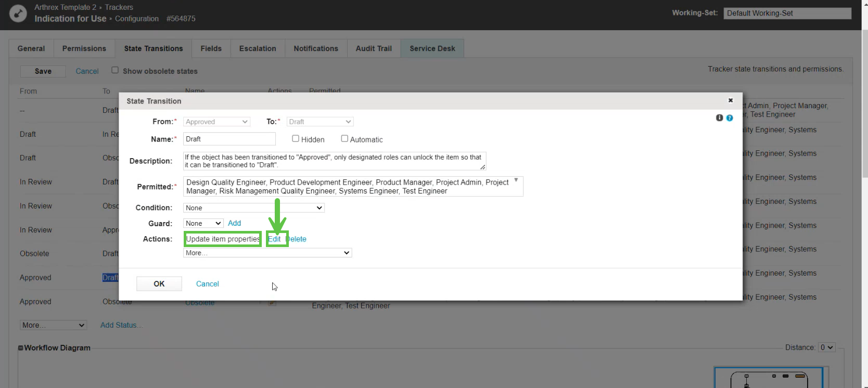Expand the Actions More… dropdown
868x388 pixels.
(x=267, y=253)
